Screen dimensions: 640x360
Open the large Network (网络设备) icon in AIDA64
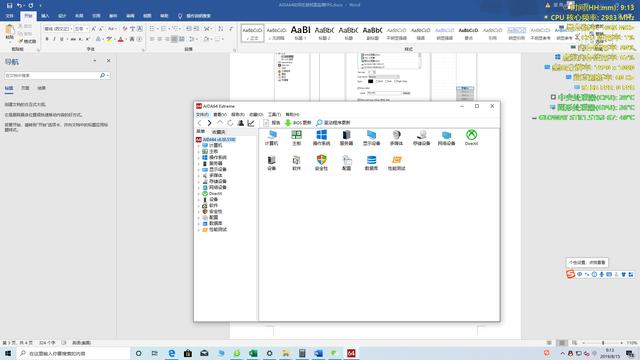(x=446, y=138)
